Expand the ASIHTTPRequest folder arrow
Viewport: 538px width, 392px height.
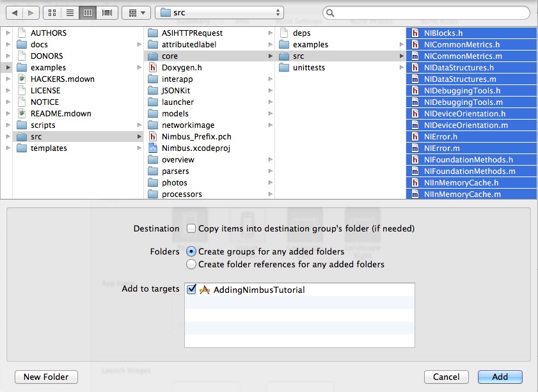pyautogui.click(x=270, y=33)
